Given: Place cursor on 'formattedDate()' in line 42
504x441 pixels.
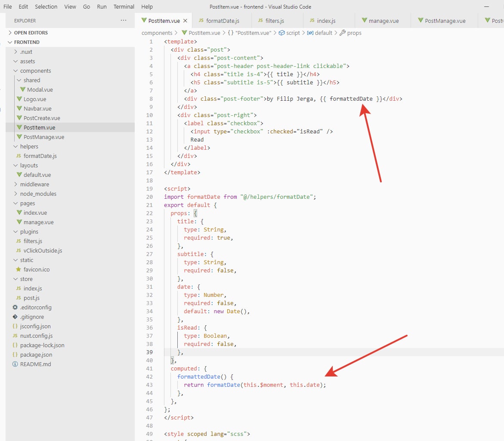Looking at the screenshot, I should click(202, 376).
